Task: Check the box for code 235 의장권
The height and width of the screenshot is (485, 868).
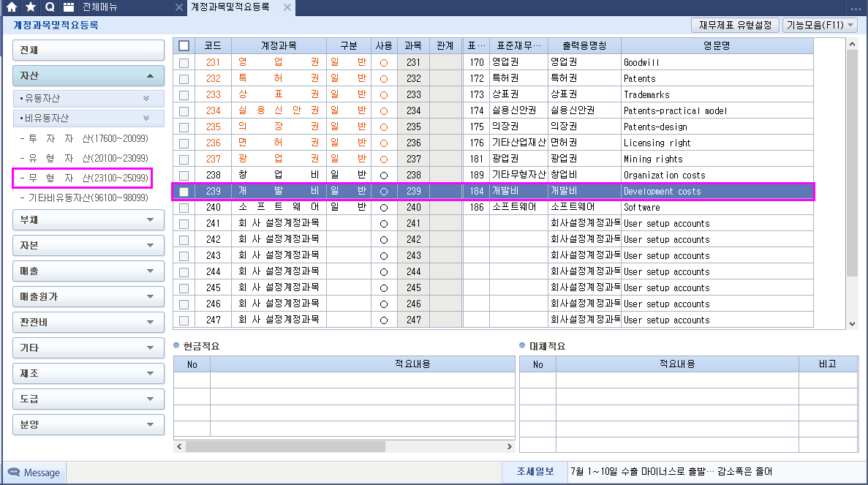Action: pos(184,127)
